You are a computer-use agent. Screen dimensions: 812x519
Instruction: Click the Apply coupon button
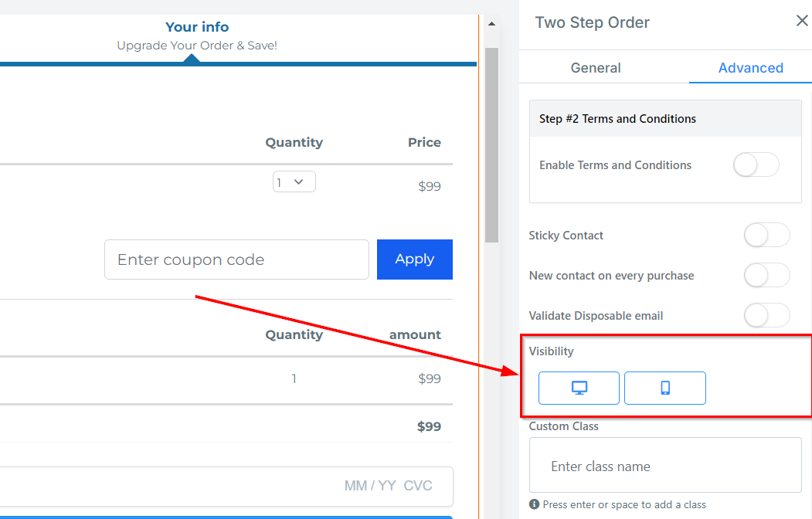pos(414,259)
